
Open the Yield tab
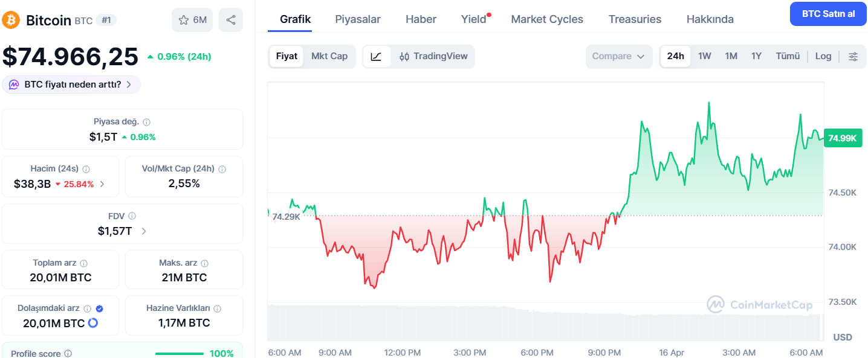point(474,19)
